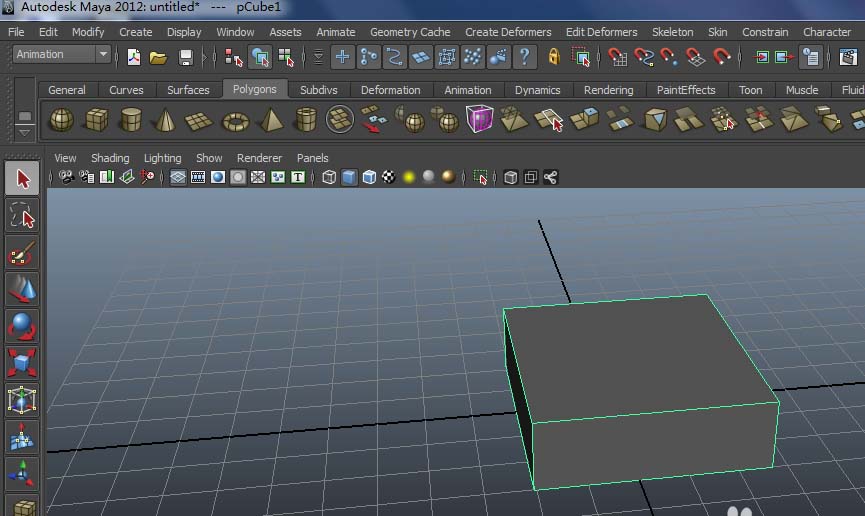
Task: Toggle wireframe on shaded display
Action: (x=369, y=178)
